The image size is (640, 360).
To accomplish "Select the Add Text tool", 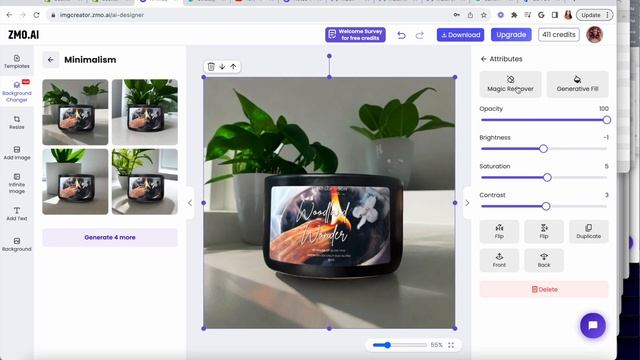I will coord(17,214).
